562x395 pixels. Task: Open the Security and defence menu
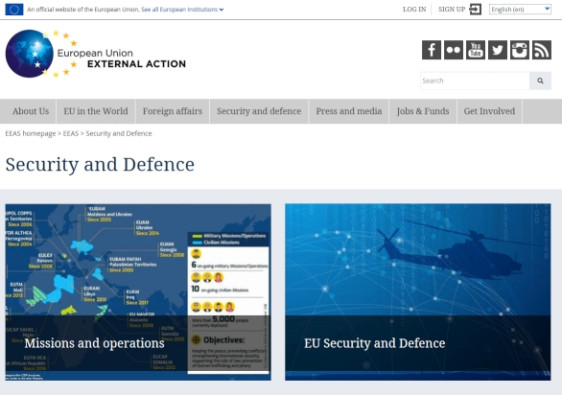tap(259, 111)
